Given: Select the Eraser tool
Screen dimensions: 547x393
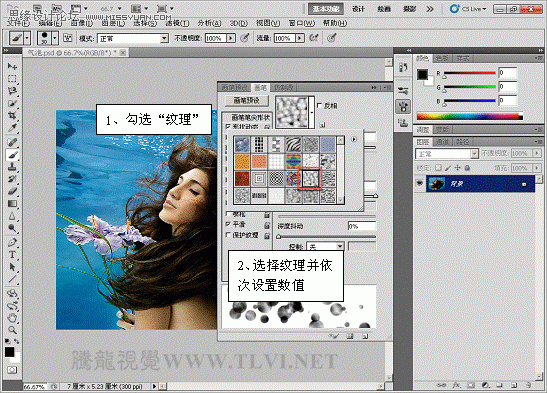Looking at the screenshot, I should pos(12,191).
